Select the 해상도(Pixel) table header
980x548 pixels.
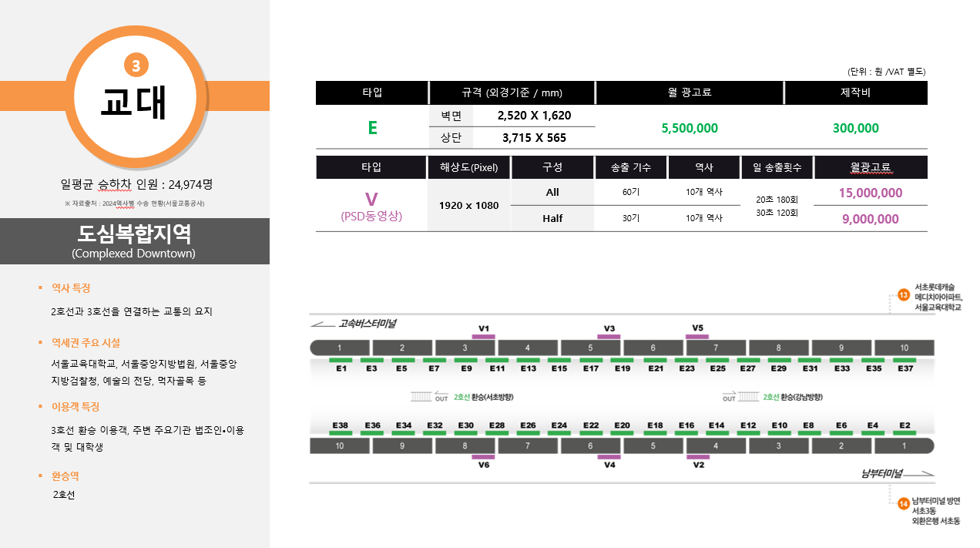coord(468,167)
